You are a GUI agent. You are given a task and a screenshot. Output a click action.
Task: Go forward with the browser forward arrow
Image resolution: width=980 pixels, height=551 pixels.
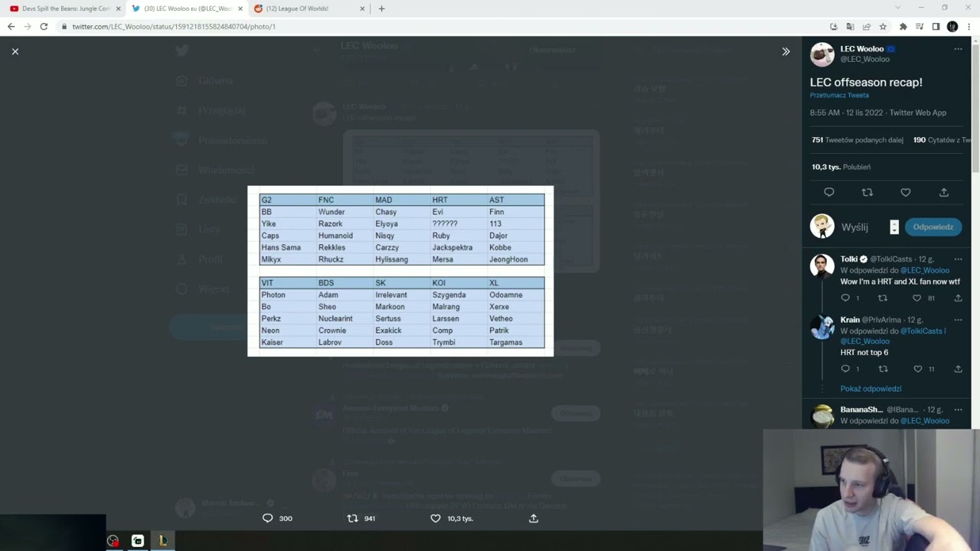click(28, 26)
